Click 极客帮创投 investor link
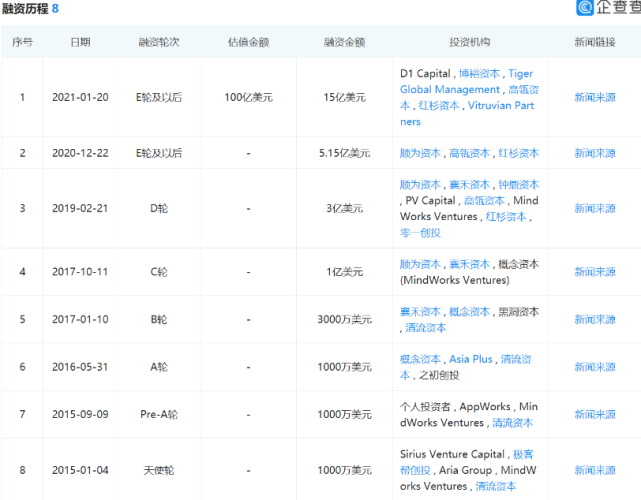Viewport: 641px width, 500px height. (x=466, y=462)
